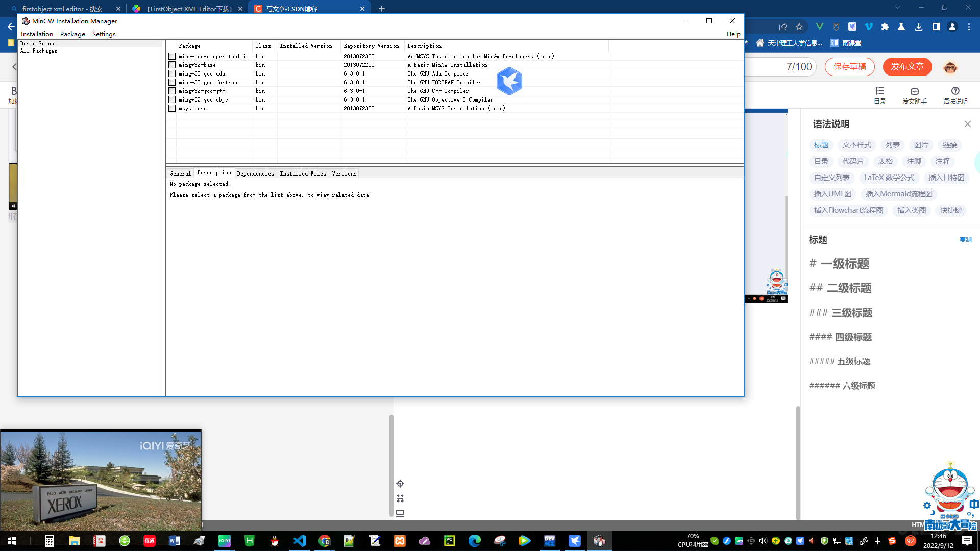This screenshot has width=980, height=551.
Task: Select All Packages in left tree
Action: click(38, 51)
